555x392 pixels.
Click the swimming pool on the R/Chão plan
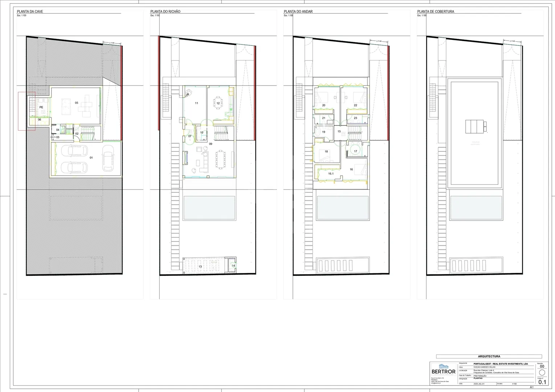[x=209, y=208]
